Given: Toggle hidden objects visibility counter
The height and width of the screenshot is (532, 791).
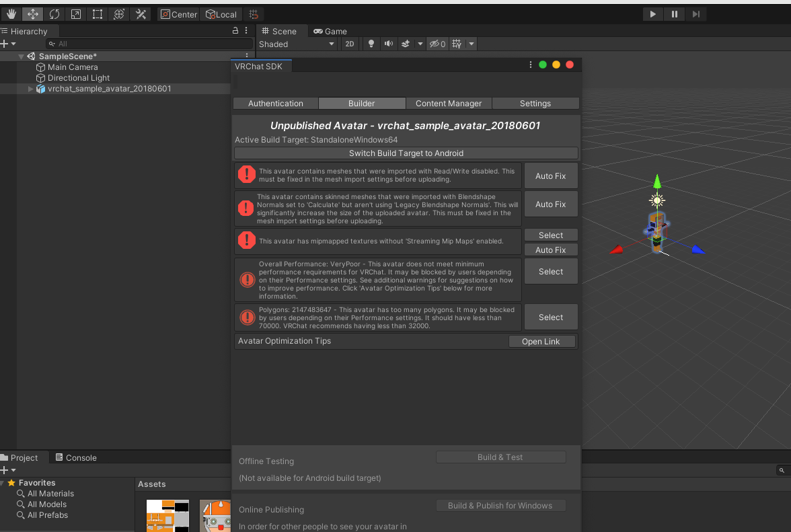Looking at the screenshot, I should point(437,44).
